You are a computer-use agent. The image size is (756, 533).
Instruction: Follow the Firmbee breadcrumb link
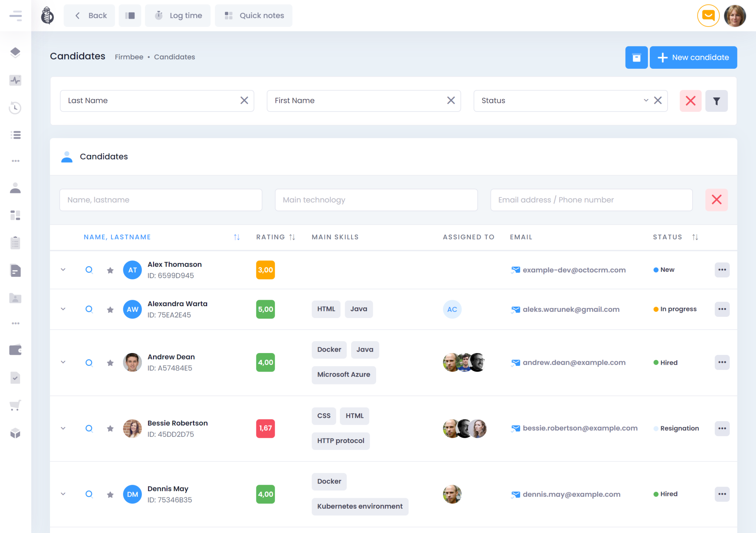click(x=129, y=57)
